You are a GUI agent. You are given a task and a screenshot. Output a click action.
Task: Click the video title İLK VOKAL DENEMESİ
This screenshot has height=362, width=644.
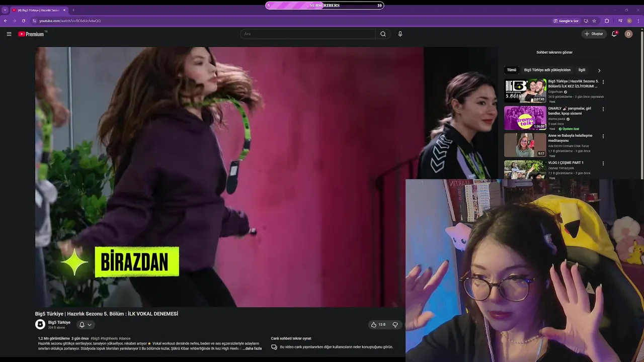click(x=107, y=314)
